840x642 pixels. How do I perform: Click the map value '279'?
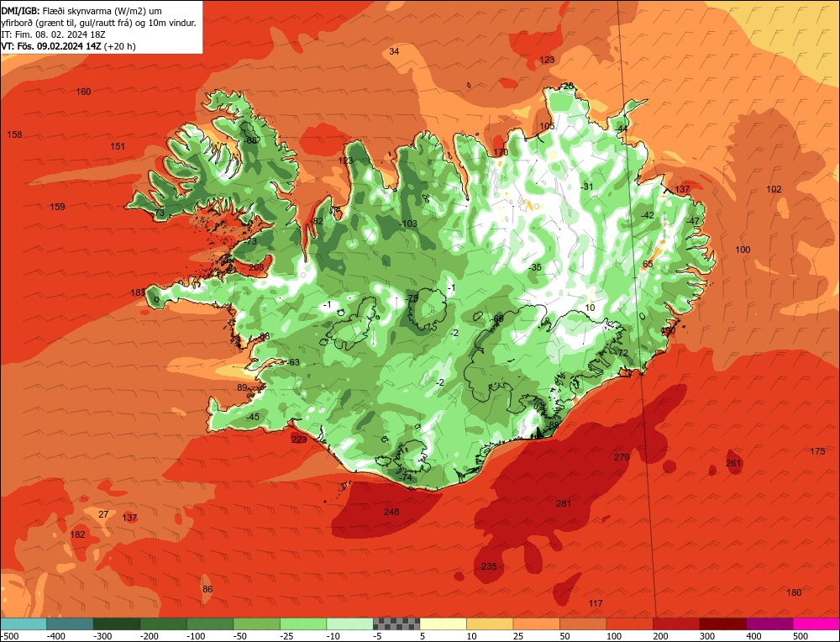coord(622,457)
